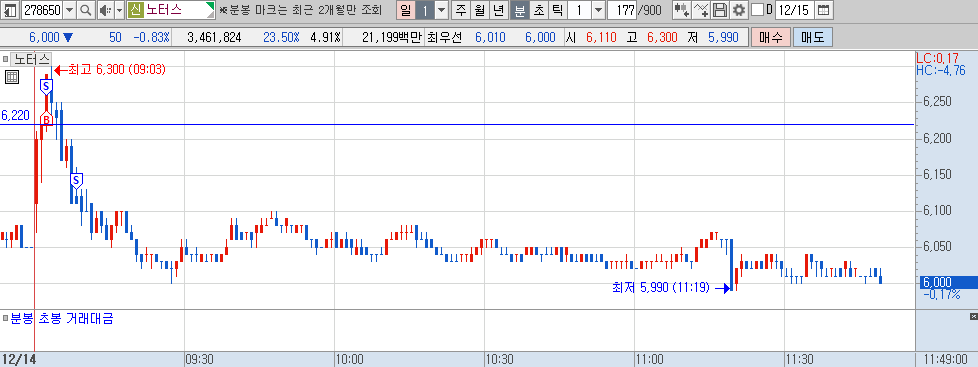Open the calendar date picker icon
The width and height of the screenshot is (978, 367).
click(824, 9)
